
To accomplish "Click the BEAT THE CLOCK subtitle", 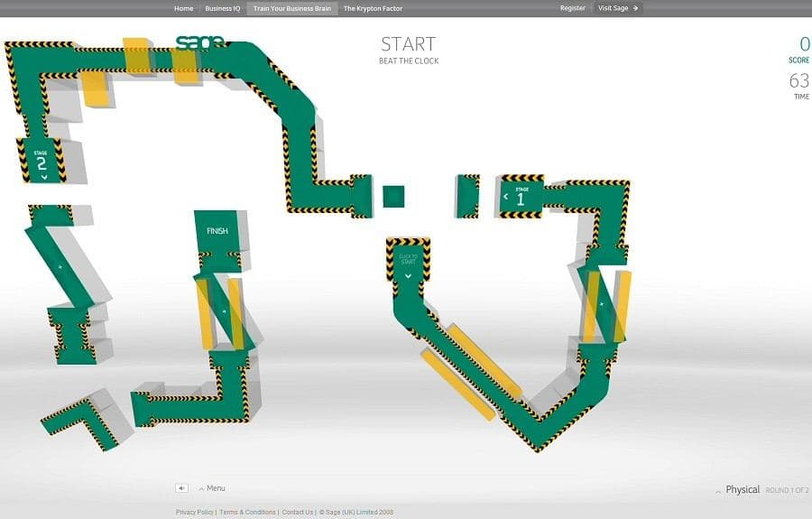I will pyautogui.click(x=409, y=60).
